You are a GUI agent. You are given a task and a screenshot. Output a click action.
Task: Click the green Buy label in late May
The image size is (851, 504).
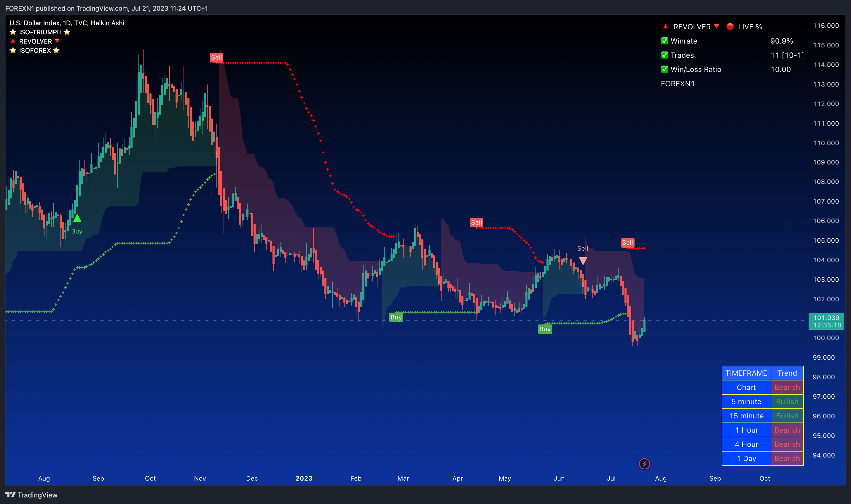[x=545, y=329]
